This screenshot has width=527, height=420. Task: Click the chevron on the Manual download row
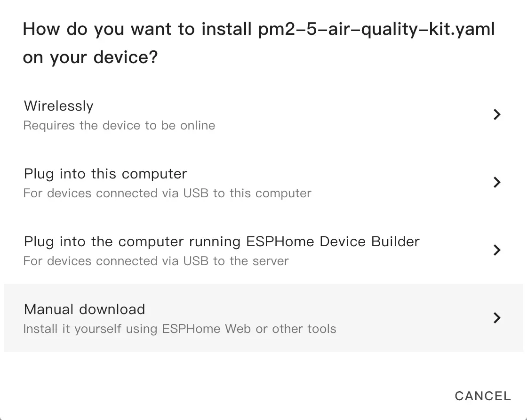496,318
